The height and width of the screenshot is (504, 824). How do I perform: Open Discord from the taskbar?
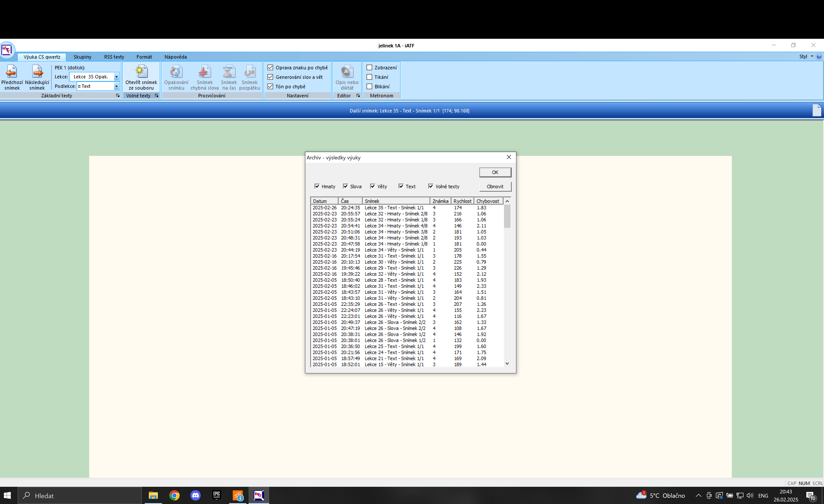click(195, 495)
